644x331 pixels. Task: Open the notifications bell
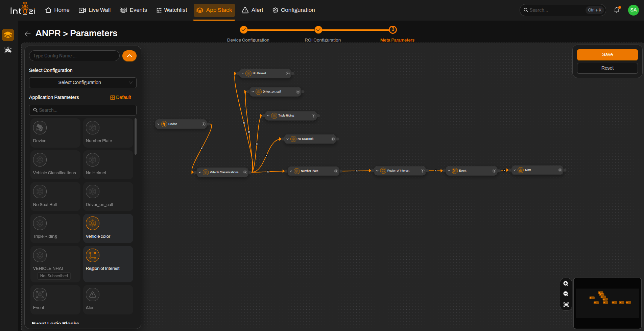(x=617, y=10)
